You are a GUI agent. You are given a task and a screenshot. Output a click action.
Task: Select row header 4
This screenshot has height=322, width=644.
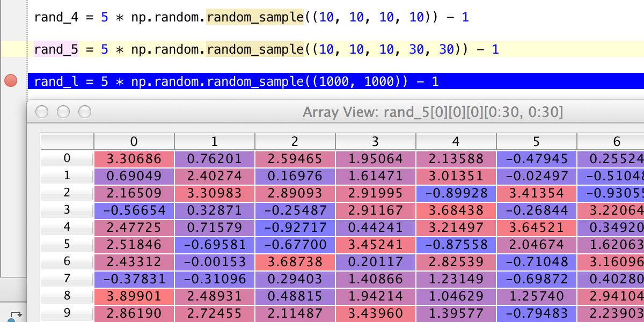pyautogui.click(x=67, y=227)
